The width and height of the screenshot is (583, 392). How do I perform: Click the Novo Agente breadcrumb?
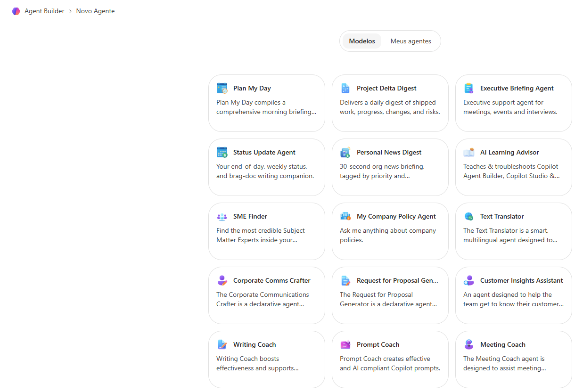coord(95,11)
